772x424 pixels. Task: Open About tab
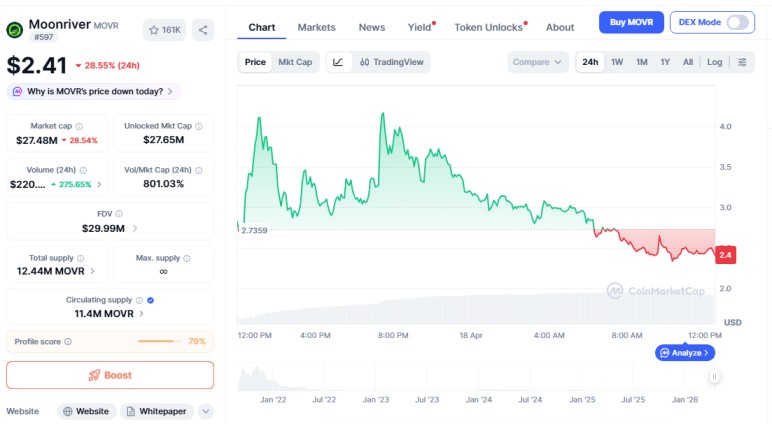pos(560,28)
